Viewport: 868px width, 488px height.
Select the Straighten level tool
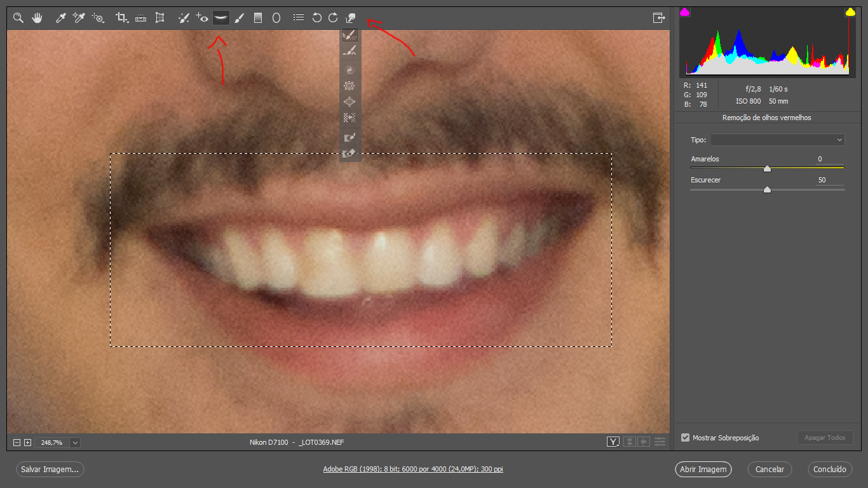(140, 18)
